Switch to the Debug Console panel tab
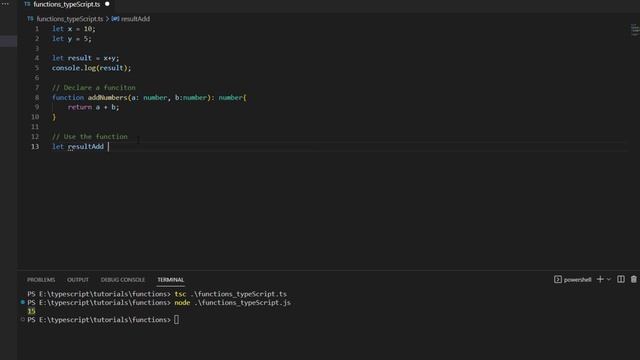Screen dimensions: 640x360 pos(122,280)
